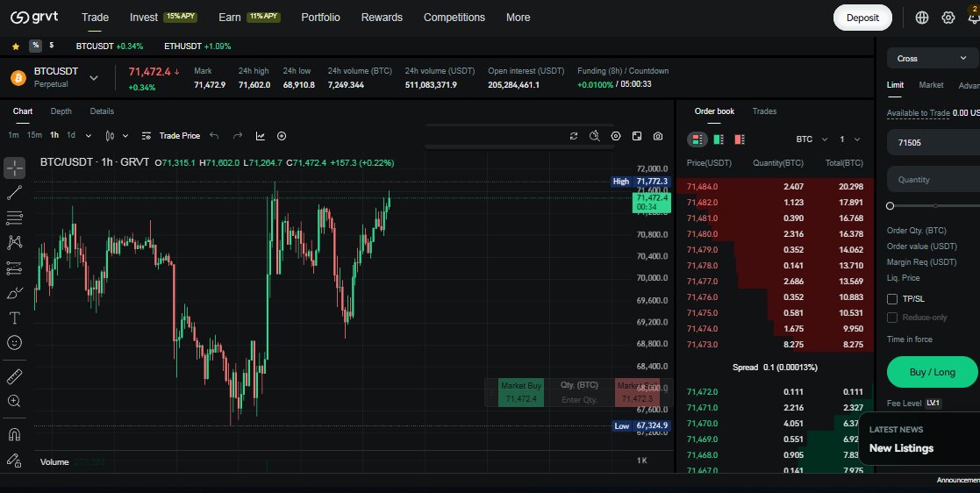The image size is (980, 493).
Task: Open the settings gear in header
Action: click(948, 18)
